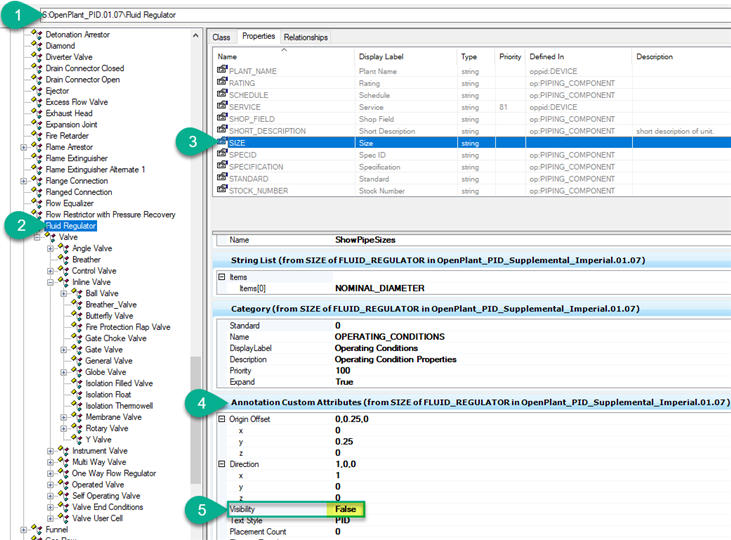Click the Diverter Valve class icon
This screenshot has width=731, height=540.
click(36, 57)
